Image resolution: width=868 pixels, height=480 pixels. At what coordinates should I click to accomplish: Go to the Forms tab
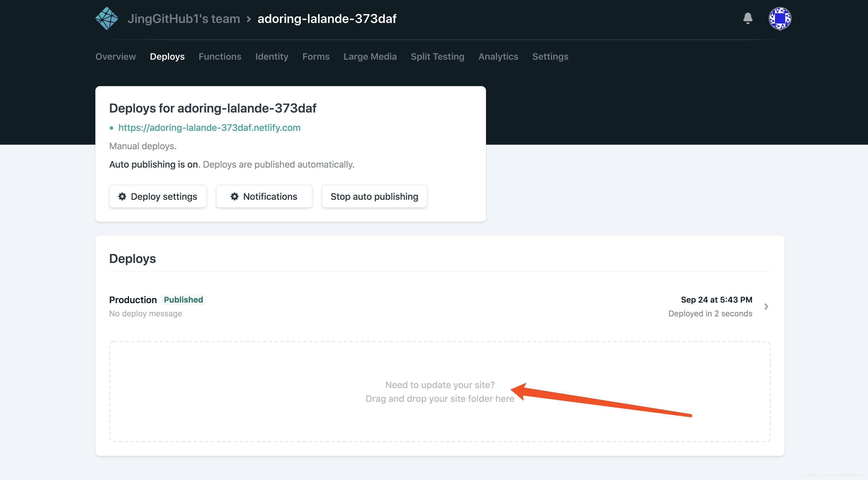pos(316,57)
